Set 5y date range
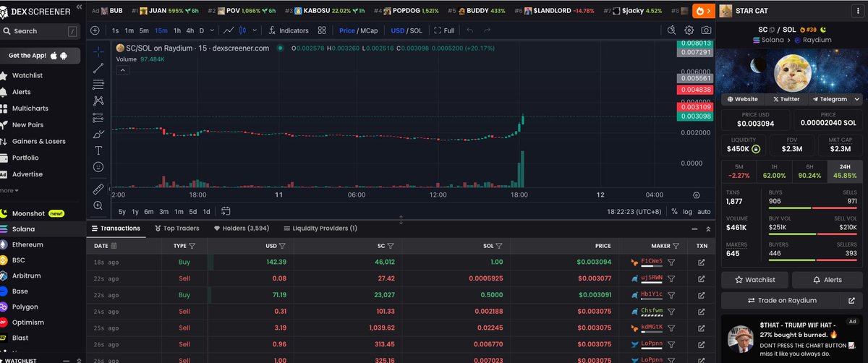The height and width of the screenshot is (363, 868). pyautogui.click(x=122, y=211)
